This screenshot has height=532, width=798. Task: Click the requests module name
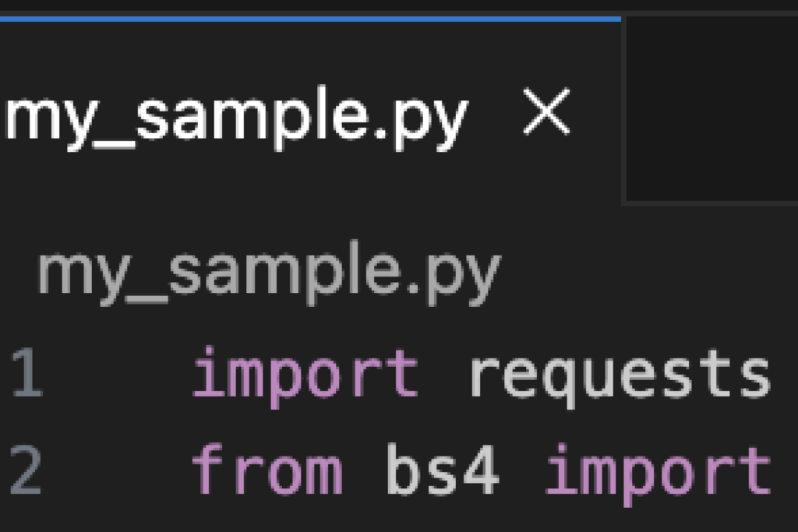pos(619,374)
